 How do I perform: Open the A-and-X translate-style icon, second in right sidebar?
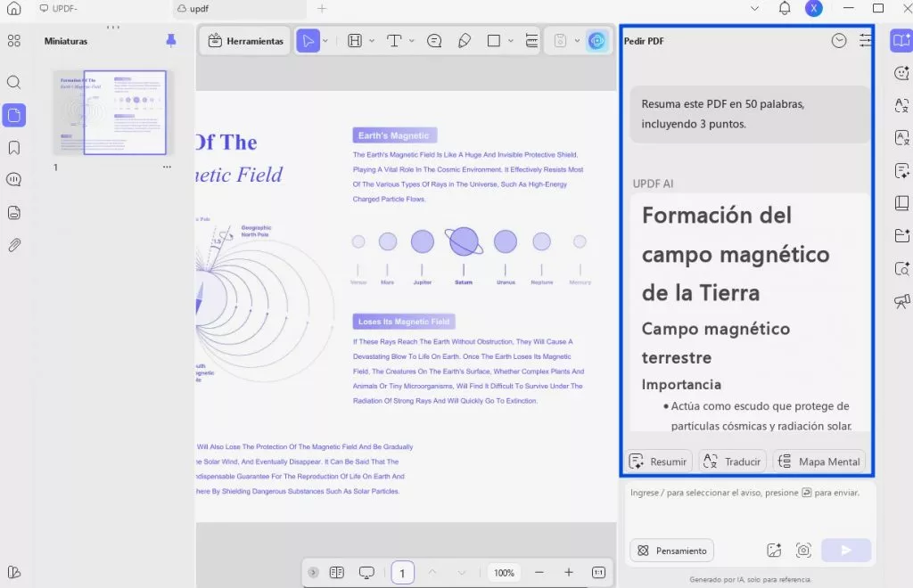[901, 105]
